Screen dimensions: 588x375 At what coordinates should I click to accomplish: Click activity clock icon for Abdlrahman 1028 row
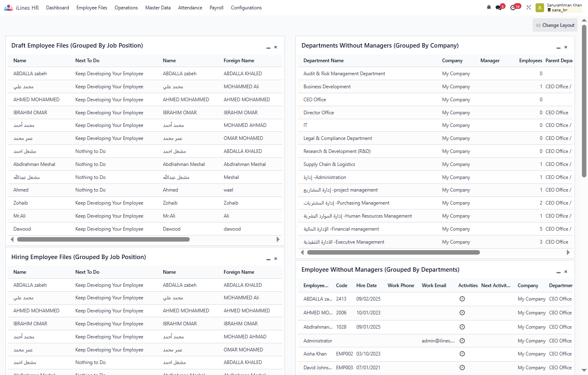point(462,327)
